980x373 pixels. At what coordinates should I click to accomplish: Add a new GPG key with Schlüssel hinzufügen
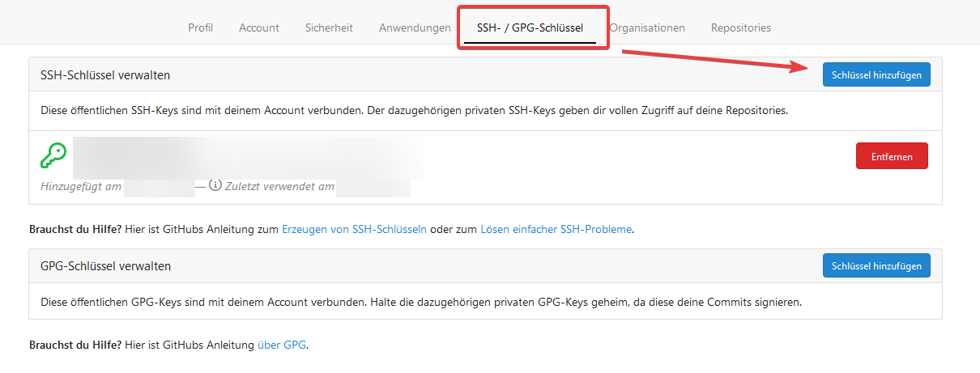(876, 265)
